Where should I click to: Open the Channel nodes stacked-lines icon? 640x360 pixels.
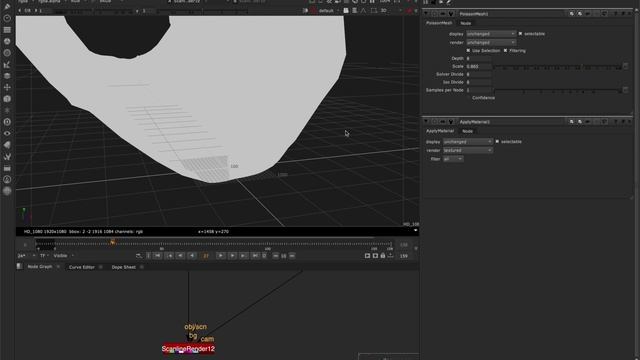point(7,30)
